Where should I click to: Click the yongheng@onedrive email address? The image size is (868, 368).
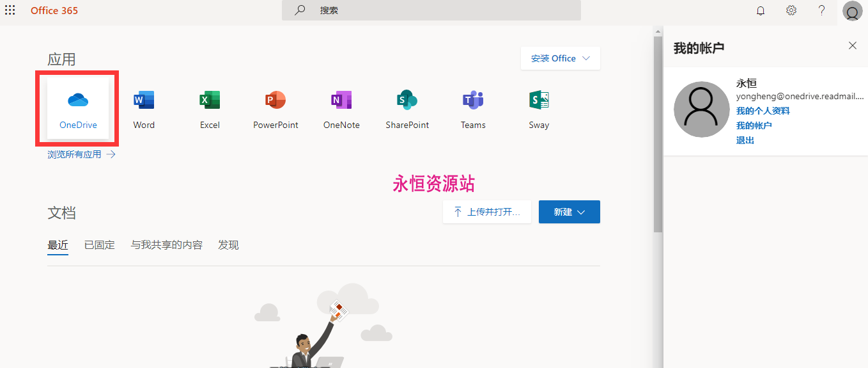click(800, 97)
